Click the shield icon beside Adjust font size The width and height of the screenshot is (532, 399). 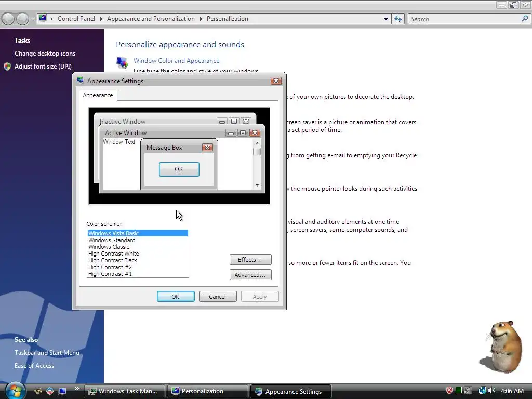pyautogui.click(x=7, y=66)
